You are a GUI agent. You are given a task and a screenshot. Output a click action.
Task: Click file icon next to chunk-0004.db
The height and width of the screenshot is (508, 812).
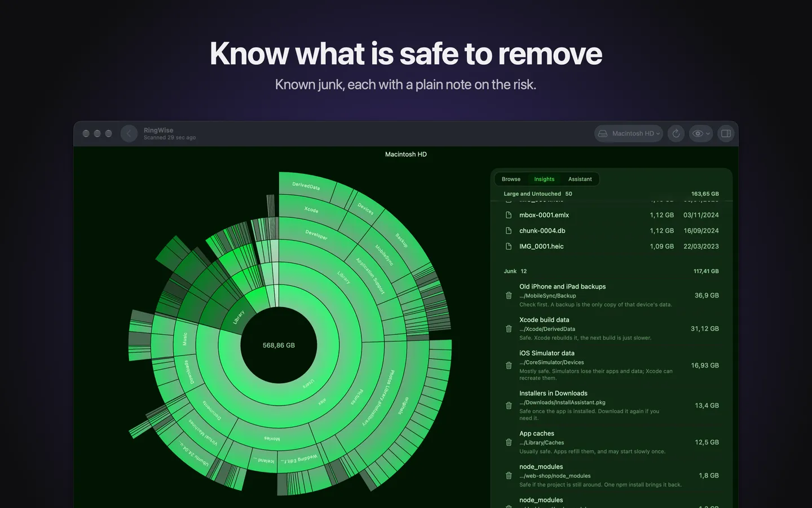coord(509,231)
